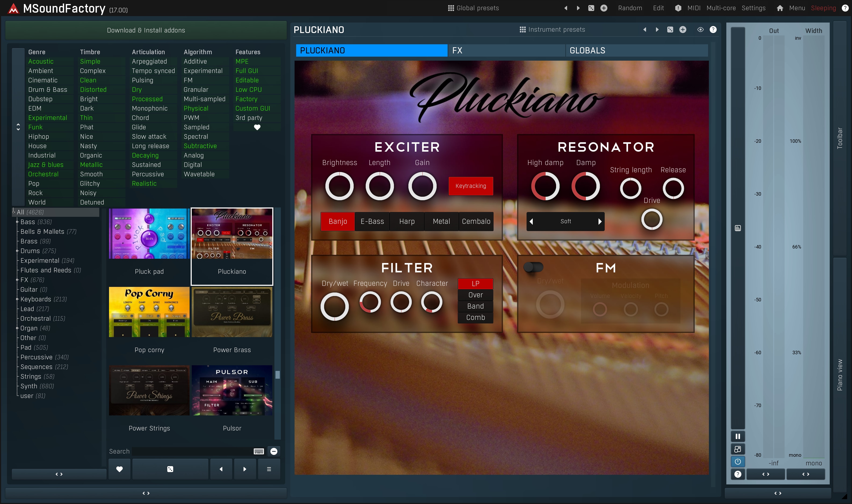Toggle the Keytracking button in Exciter

point(470,186)
